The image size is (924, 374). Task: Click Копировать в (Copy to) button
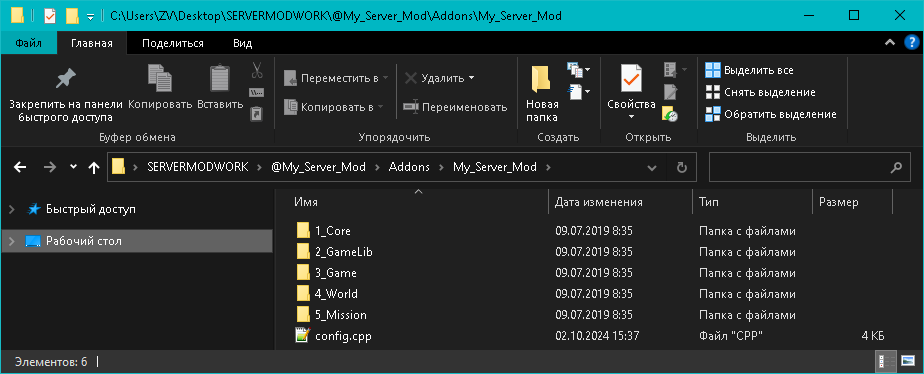pos(334,107)
